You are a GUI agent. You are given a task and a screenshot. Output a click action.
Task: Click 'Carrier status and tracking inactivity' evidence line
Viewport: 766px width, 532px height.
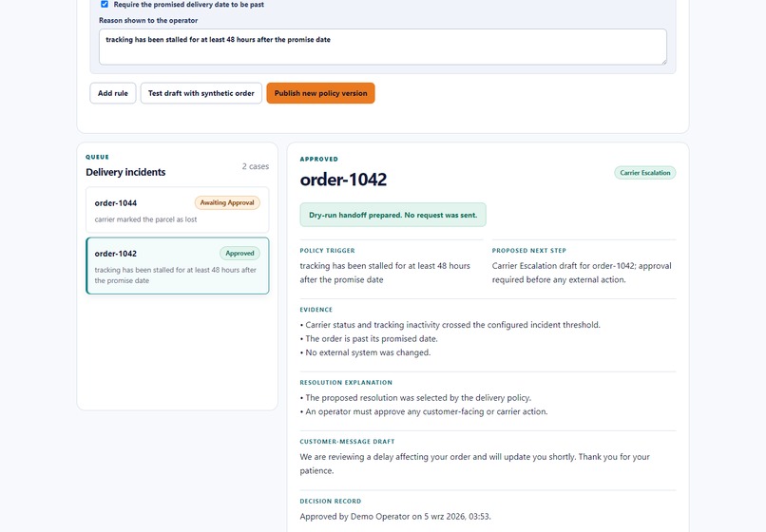pos(450,325)
